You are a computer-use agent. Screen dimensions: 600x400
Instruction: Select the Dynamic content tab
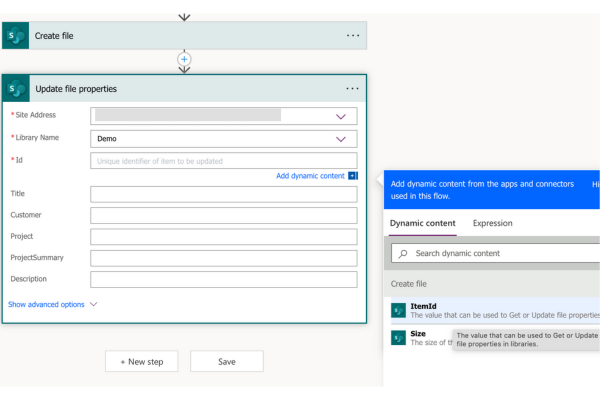point(423,223)
